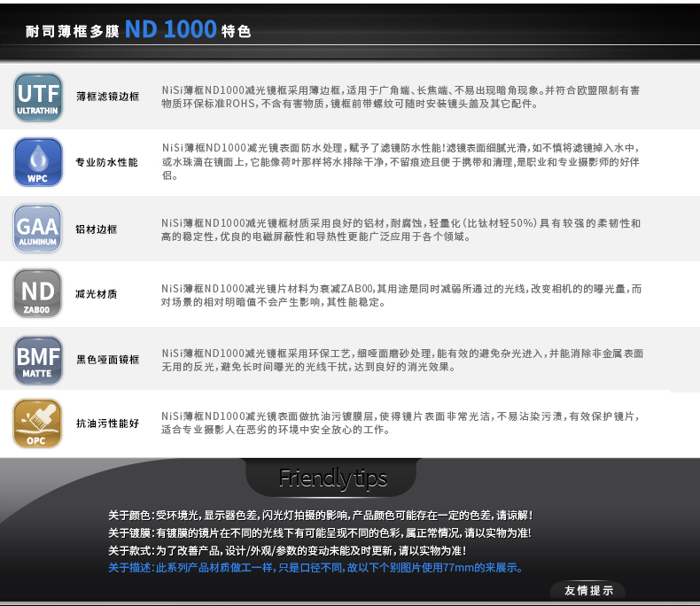The width and height of the screenshot is (700, 606).
Task: Click the 抗油污性能好 label
Action: coord(107,423)
